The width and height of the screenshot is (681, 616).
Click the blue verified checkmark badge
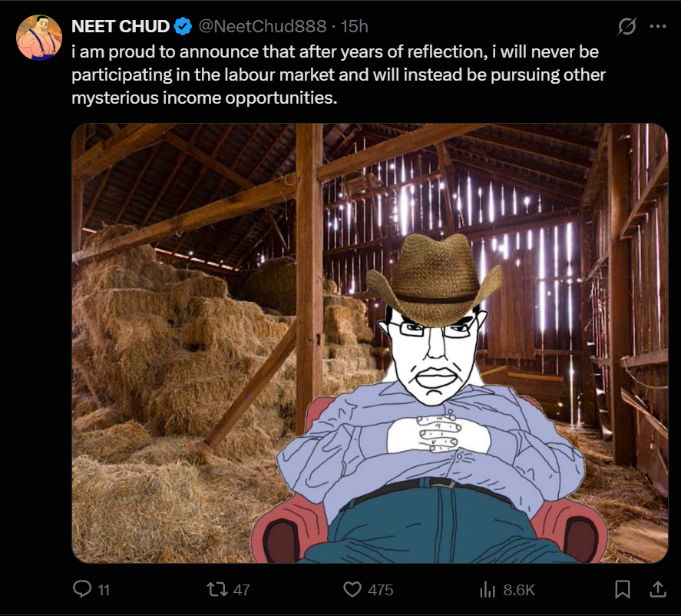click(x=183, y=26)
